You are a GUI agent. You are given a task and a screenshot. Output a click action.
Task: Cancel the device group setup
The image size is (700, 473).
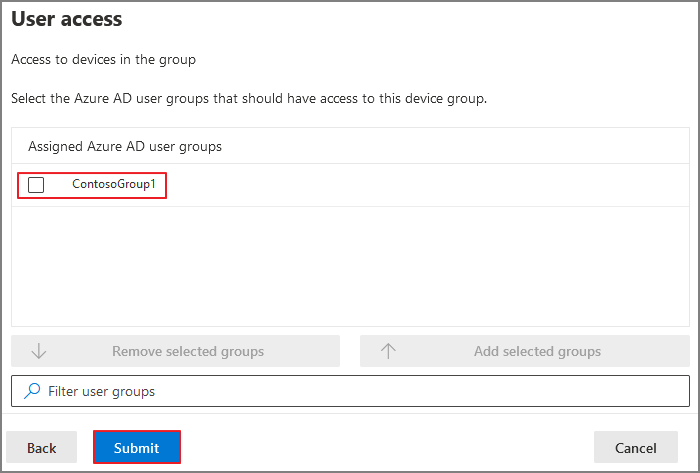pos(636,448)
